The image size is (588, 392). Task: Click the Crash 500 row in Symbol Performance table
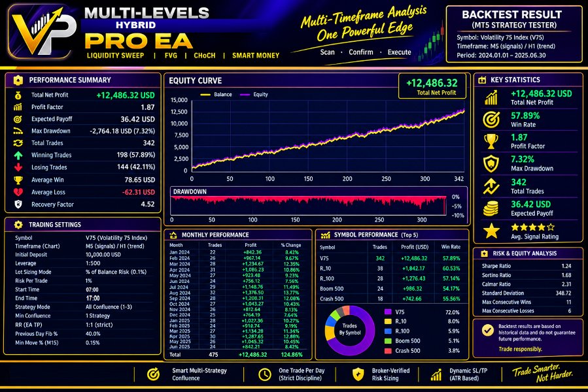(390, 299)
